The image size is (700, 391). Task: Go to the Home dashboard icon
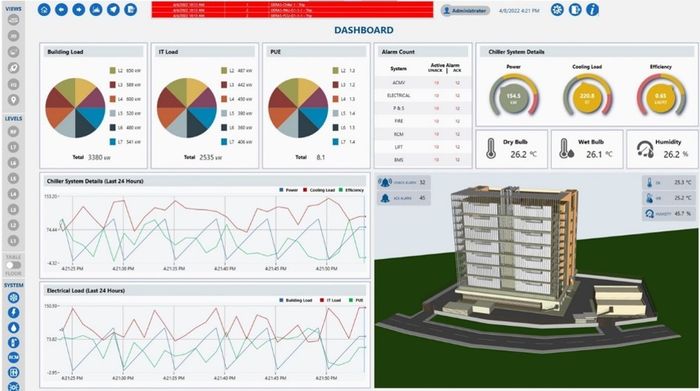44,9
